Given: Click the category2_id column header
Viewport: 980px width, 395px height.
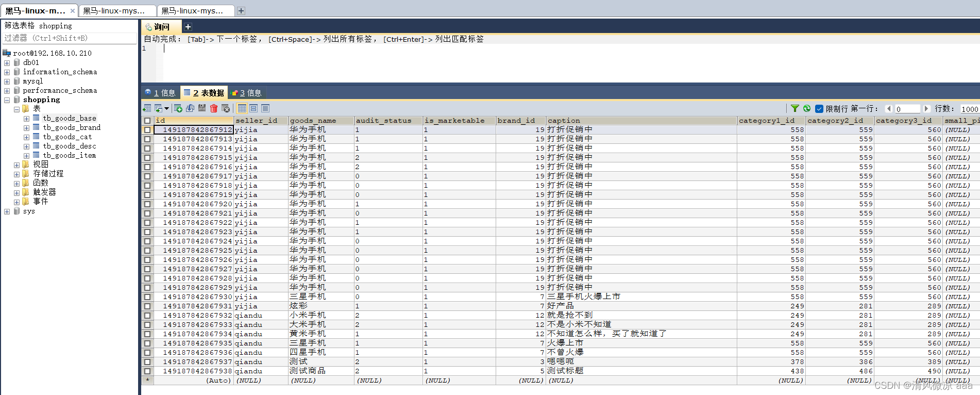Looking at the screenshot, I should tap(840, 121).
